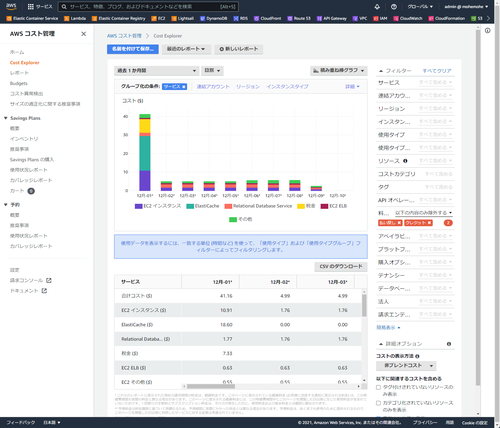The image size is (500, 428).
Task: Open the notifications bell icon
Action: pyautogui.click(x=377, y=7)
